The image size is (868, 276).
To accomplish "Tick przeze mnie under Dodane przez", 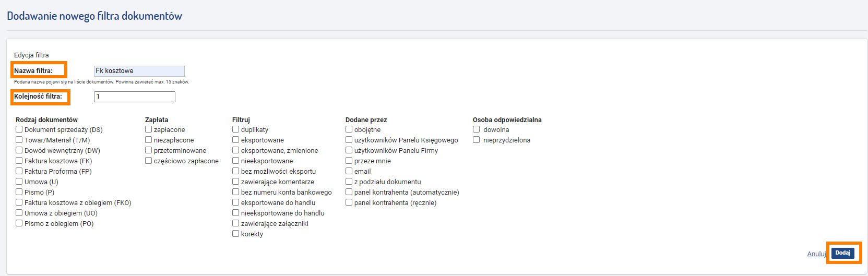I will pyautogui.click(x=349, y=161).
